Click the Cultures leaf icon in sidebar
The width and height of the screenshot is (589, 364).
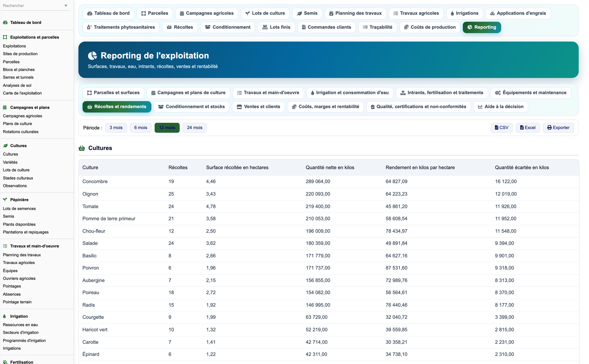click(x=5, y=146)
